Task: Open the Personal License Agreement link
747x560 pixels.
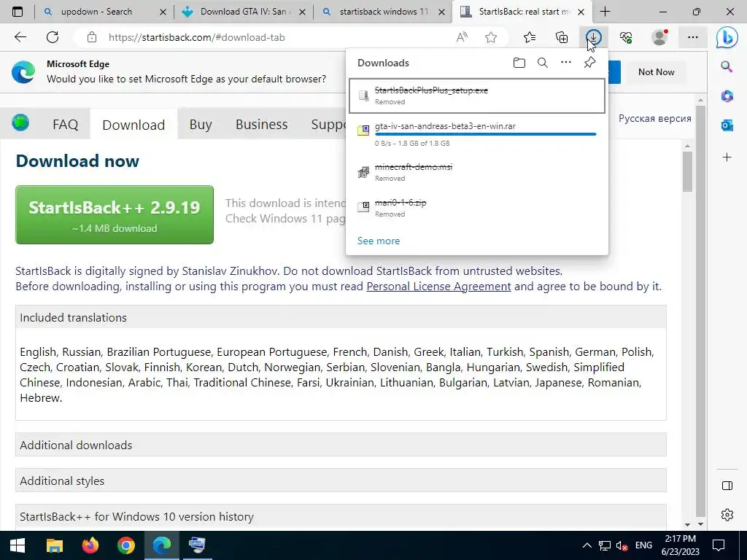Action: point(438,286)
